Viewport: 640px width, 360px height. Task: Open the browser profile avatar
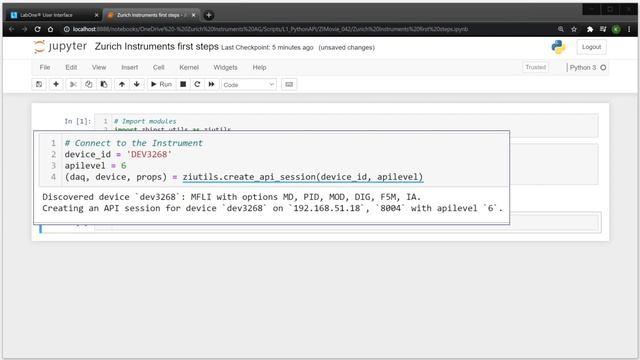(616, 29)
